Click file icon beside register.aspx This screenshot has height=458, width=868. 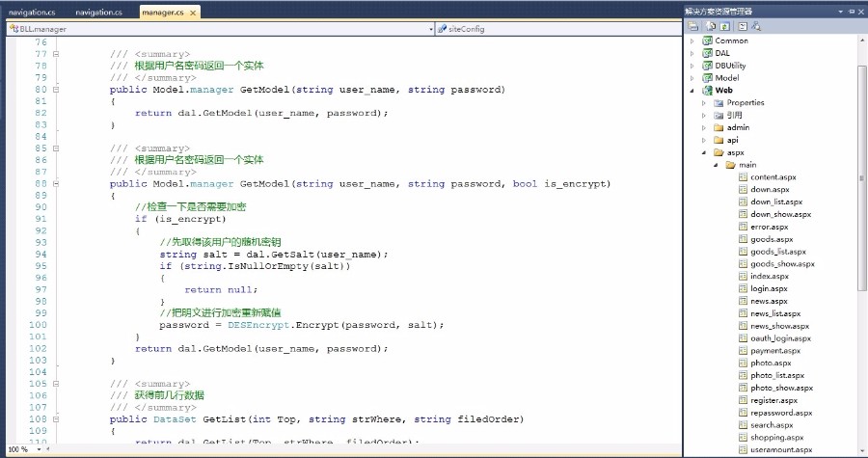click(x=743, y=400)
